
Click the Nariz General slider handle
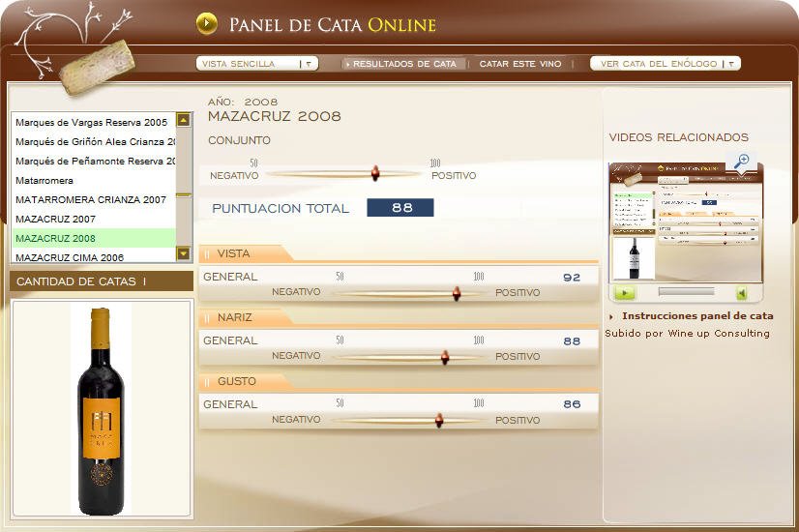coord(445,357)
